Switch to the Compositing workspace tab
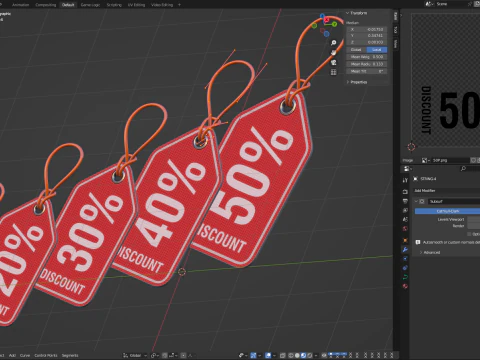This screenshot has height=360, width=480. [x=46, y=5]
